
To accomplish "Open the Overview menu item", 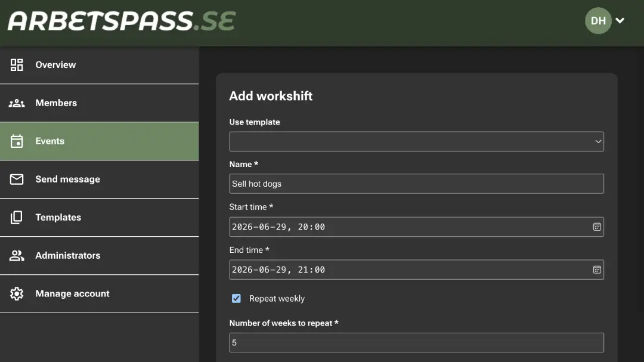I will [x=100, y=65].
